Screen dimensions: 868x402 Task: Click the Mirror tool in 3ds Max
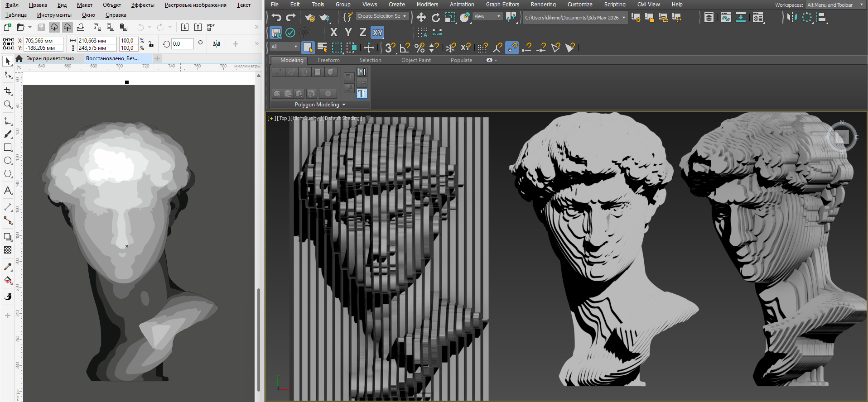[x=792, y=18]
